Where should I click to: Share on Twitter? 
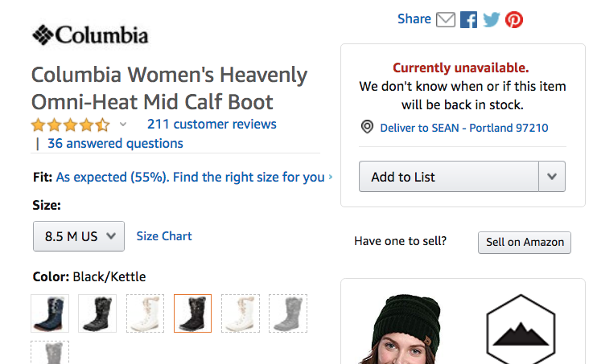(x=492, y=19)
